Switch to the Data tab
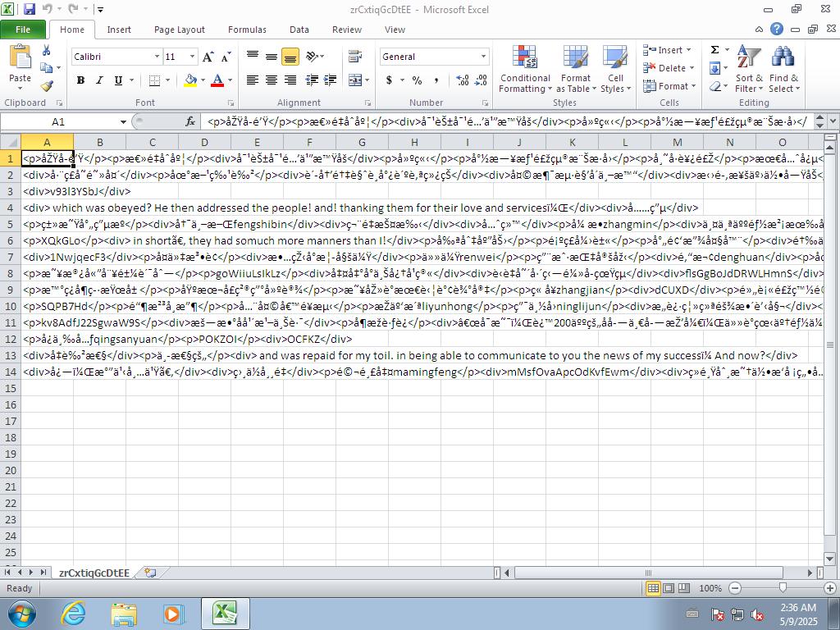Viewport: 840px width, 630px height. [x=299, y=30]
